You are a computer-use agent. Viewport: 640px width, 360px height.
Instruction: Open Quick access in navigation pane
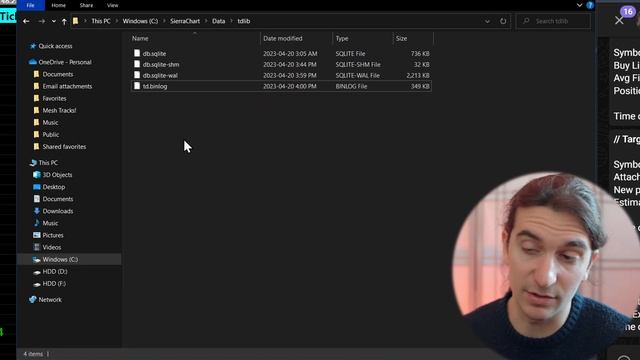(x=55, y=46)
